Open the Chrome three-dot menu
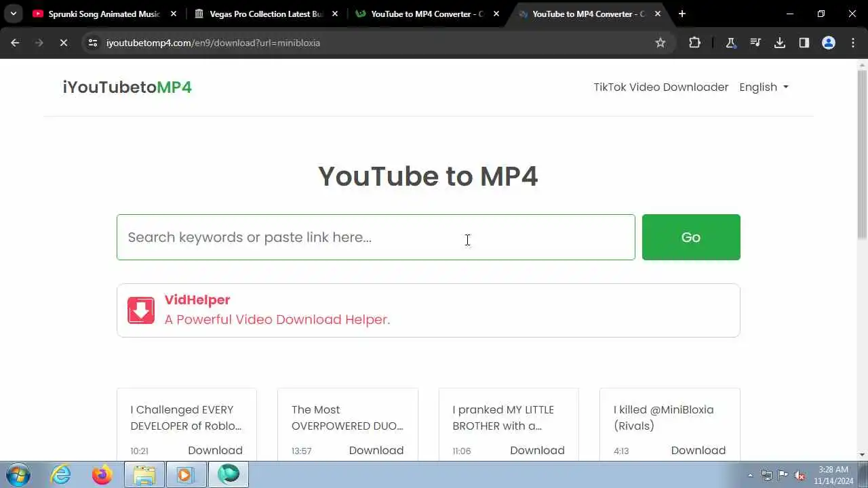The height and width of the screenshot is (488, 868). (853, 43)
